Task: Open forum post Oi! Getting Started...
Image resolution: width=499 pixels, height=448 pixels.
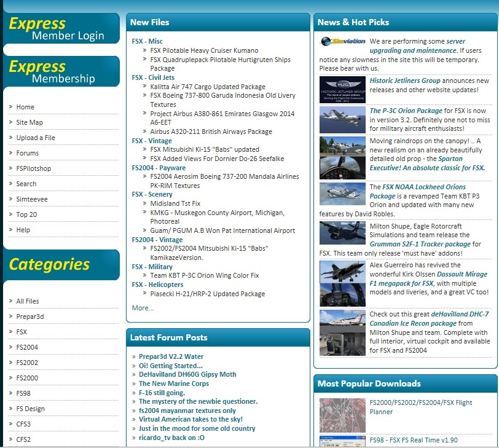Action: tap(171, 366)
